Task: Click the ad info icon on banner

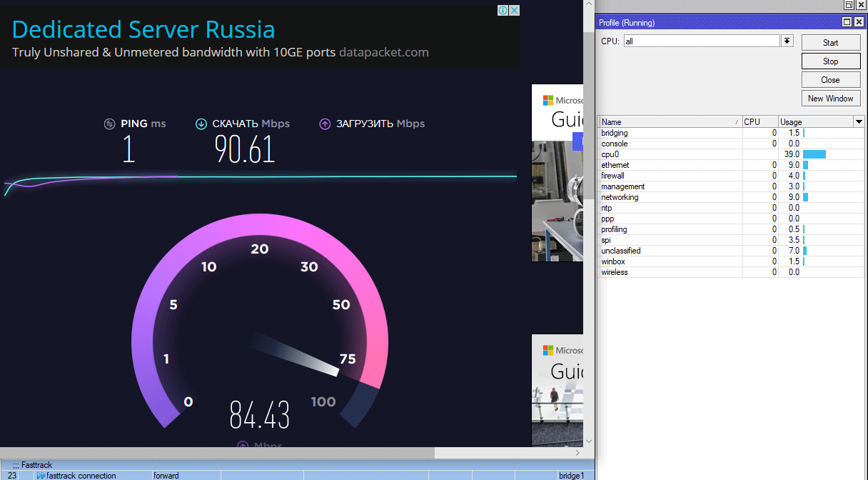Action: (x=503, y=10)
